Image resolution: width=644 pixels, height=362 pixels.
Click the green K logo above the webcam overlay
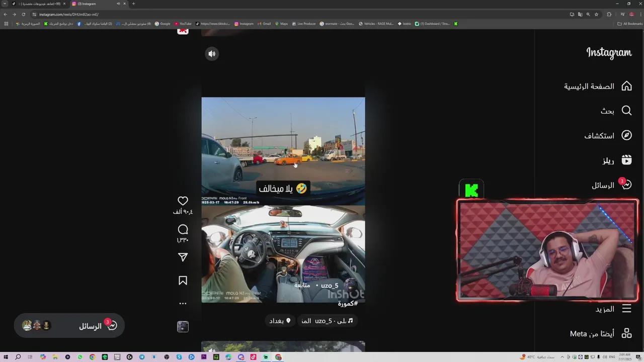pos(471,190)
